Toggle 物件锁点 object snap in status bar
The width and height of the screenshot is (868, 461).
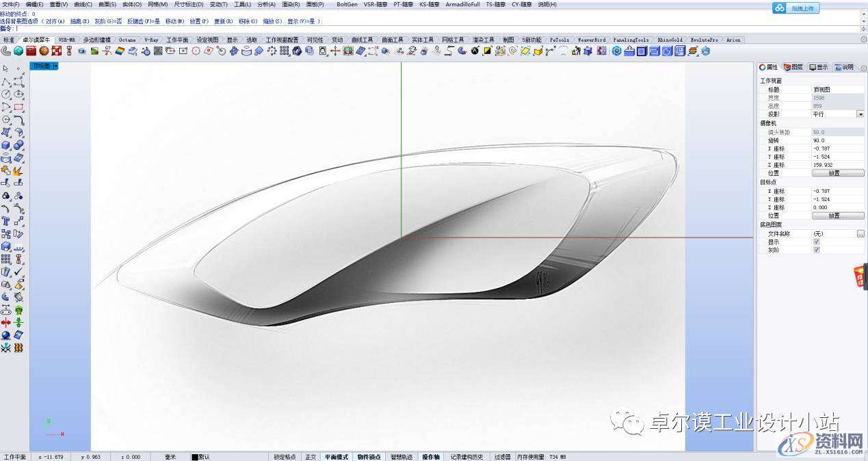(x=369, y=457)
